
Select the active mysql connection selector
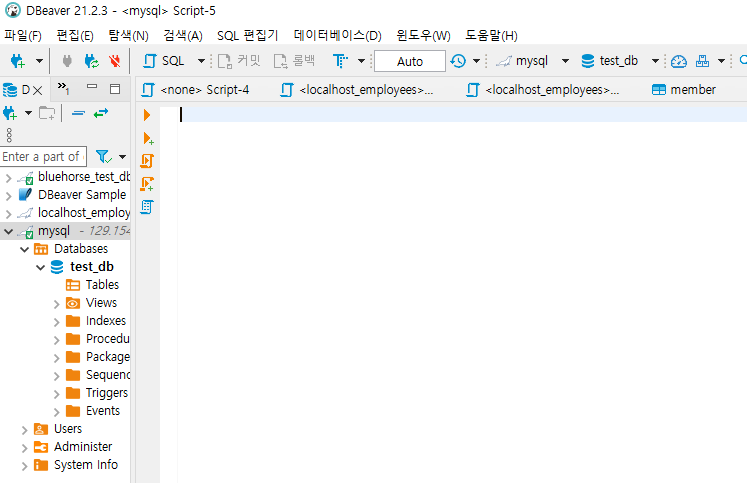[532, 61]
